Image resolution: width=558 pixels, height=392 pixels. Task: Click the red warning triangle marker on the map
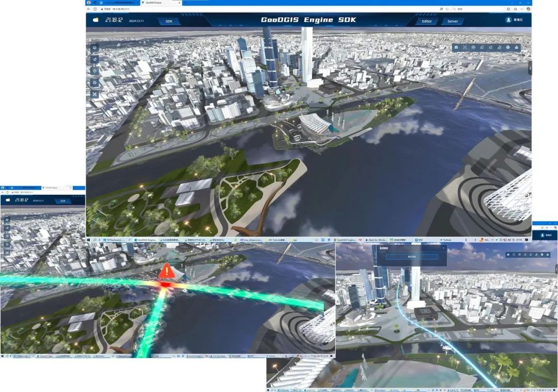coord(166,271)
